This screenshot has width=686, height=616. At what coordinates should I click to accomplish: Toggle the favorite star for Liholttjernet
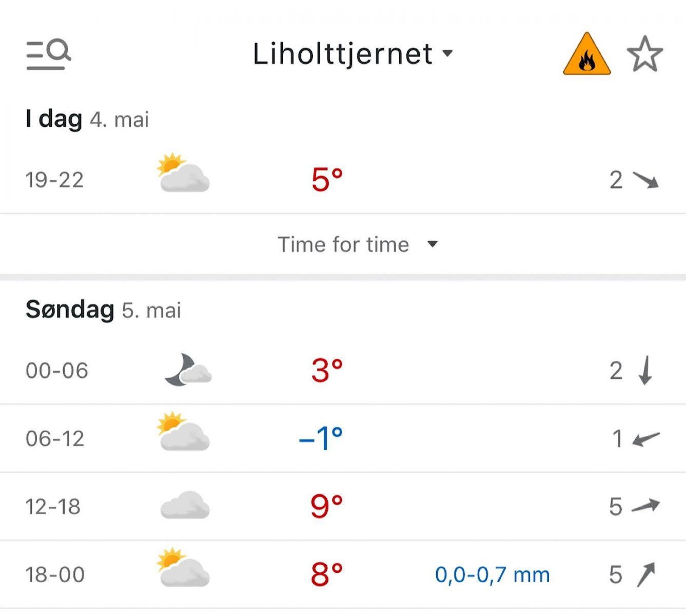[644, 54]
